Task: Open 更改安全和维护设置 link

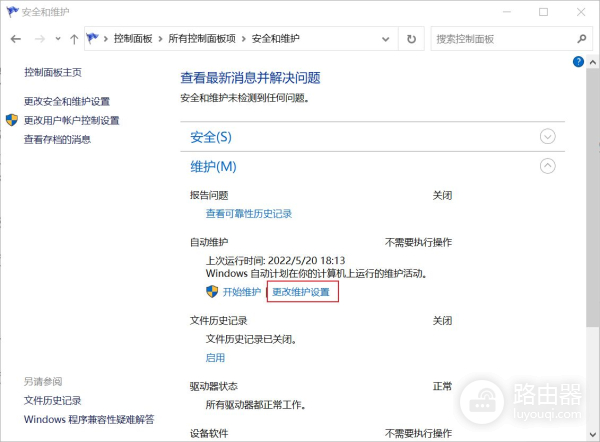Action: [67, 101]
